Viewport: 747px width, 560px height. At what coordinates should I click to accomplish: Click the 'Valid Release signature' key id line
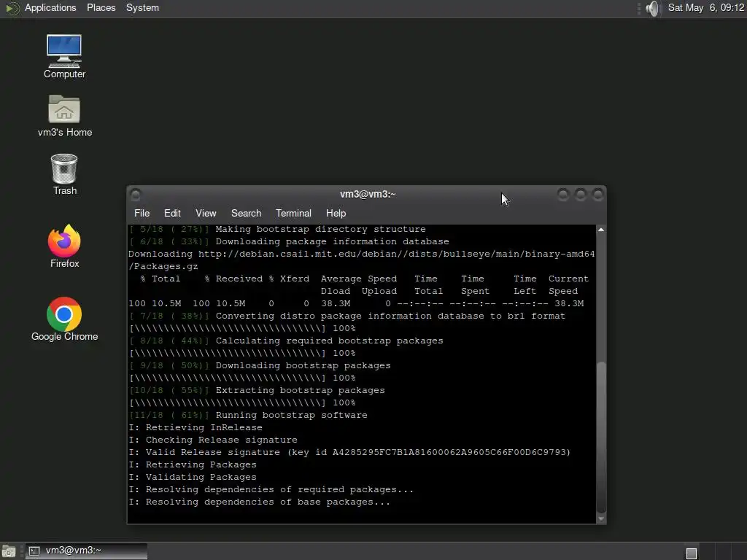pos(349,452)
